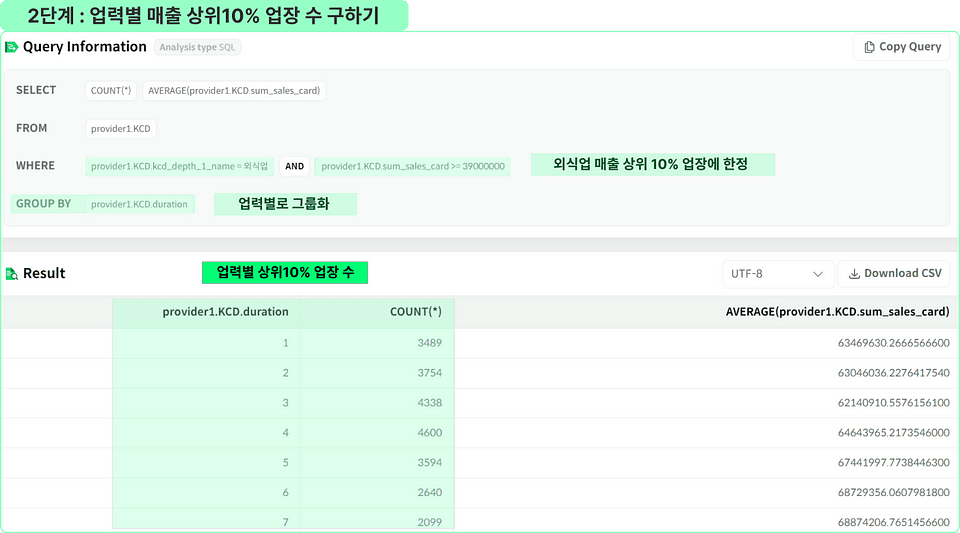Click the average value 63469630.2666566600
The image size is (960, 533).
(x=894, y=343)
